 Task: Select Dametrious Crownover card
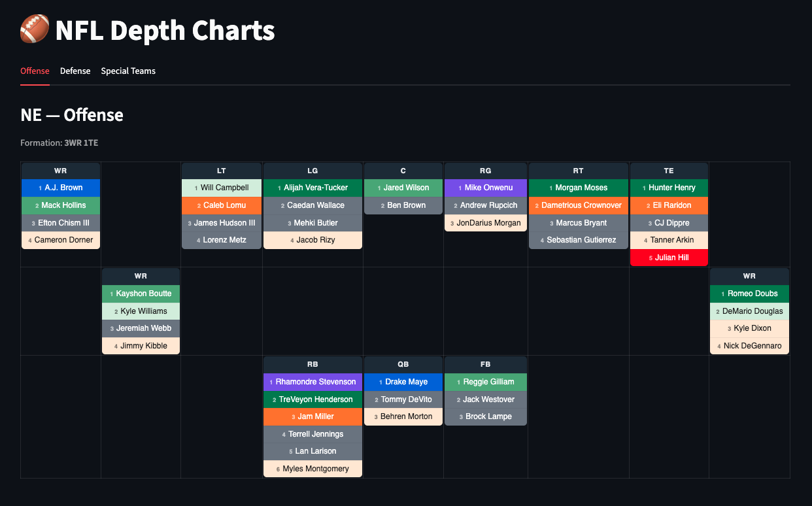[578, 205]
